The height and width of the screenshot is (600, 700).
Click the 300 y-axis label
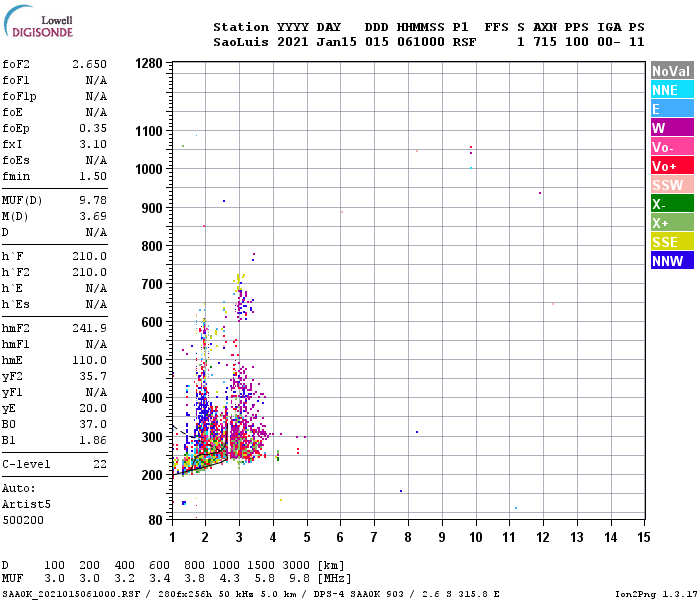[152, 437]
